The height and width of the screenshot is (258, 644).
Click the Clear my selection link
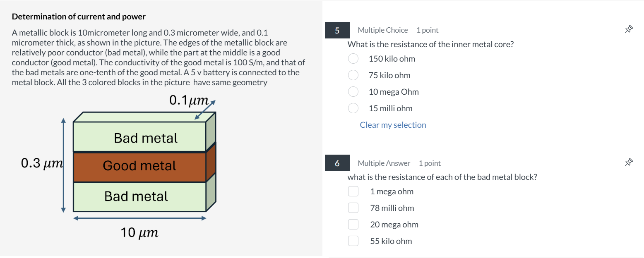tap(392, 124)
